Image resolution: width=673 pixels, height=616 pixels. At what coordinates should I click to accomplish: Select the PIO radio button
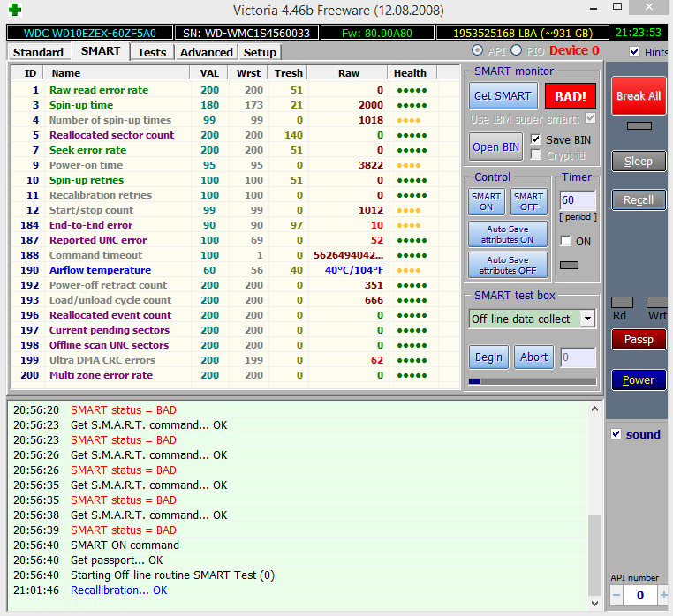pyautogui.click(x=517, y=50)
